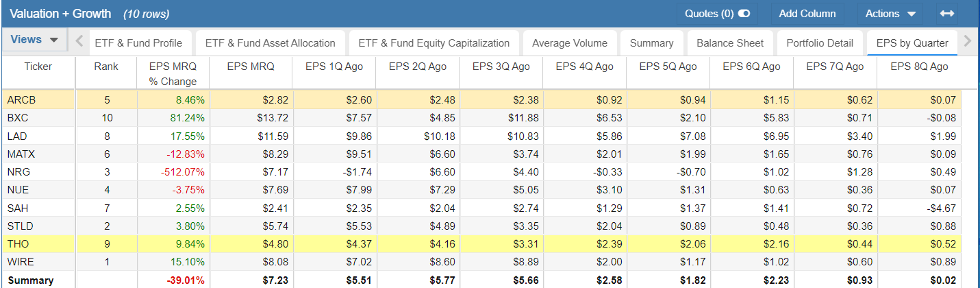This screenshot has height=288, width=980.
Task: Sort by the Rank column header
Action: point(106,67)
